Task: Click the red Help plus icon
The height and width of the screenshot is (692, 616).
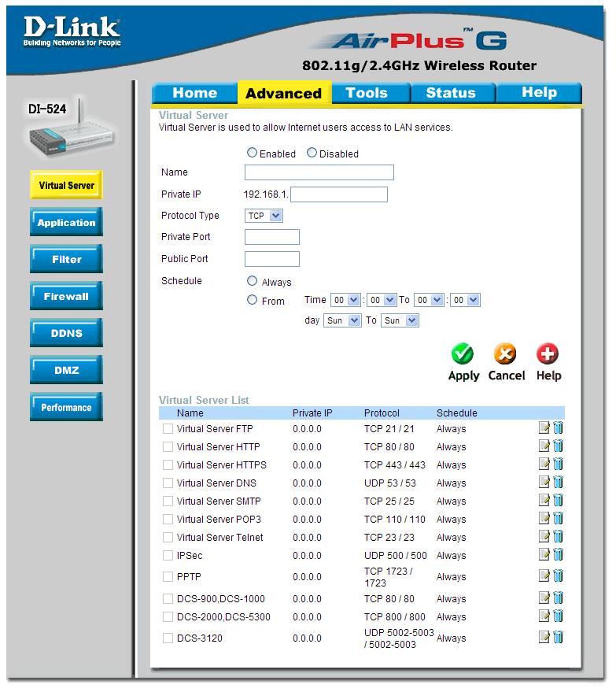Action: click(x=548, y=353)
